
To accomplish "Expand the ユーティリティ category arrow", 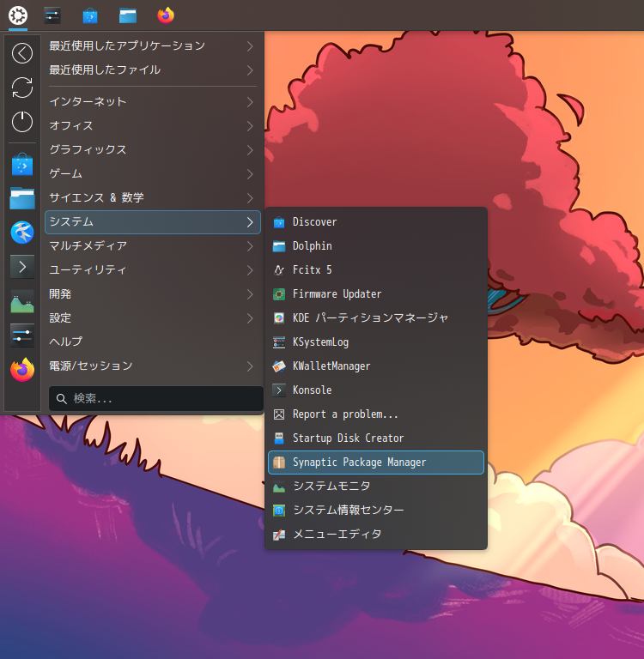I will (250, 269).
